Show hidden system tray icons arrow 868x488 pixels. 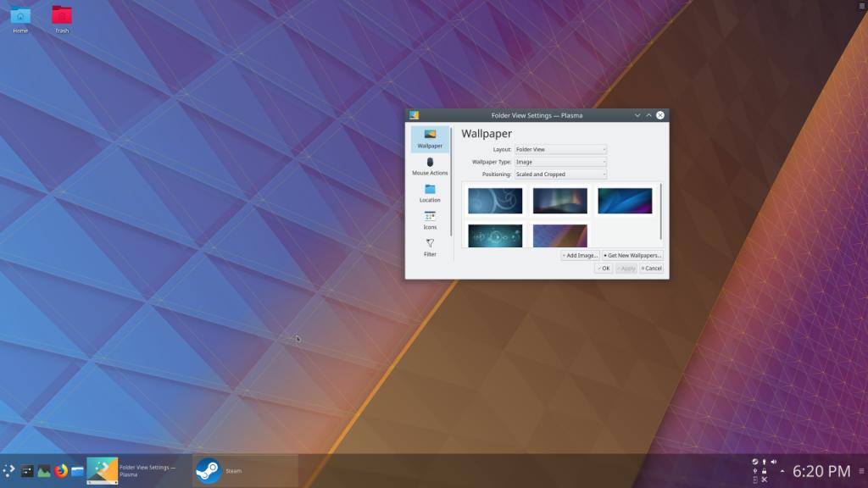click(x=782, y=471)
